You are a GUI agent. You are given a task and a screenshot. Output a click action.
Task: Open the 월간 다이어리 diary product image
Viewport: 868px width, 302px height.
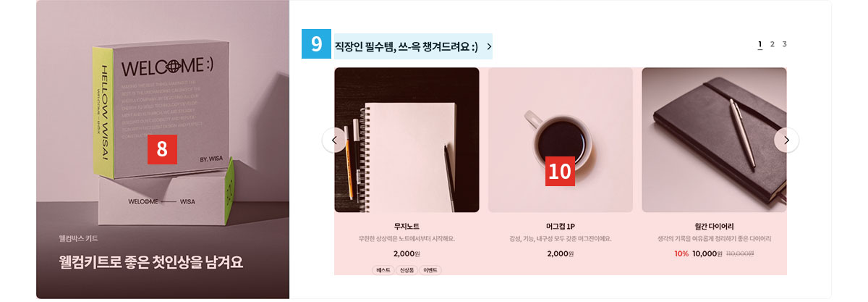(x=714, y=140)
